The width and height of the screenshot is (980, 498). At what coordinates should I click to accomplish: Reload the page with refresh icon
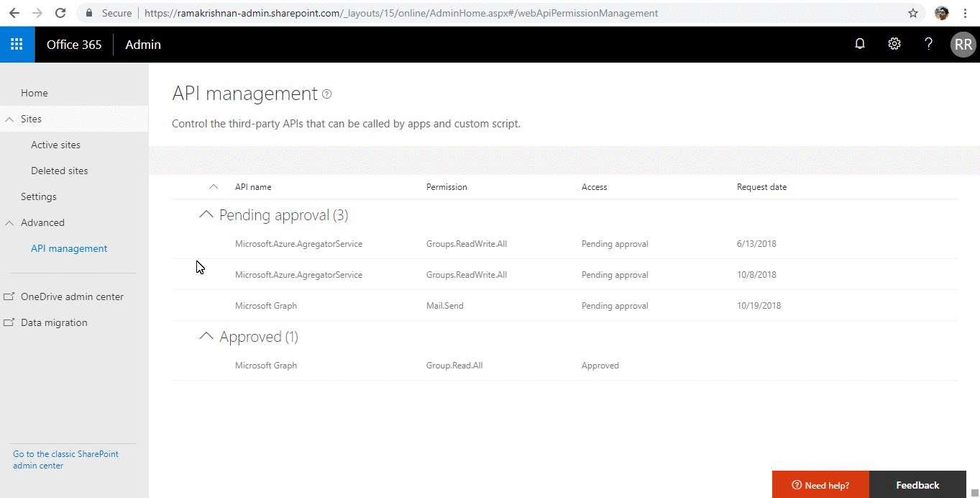60,13
